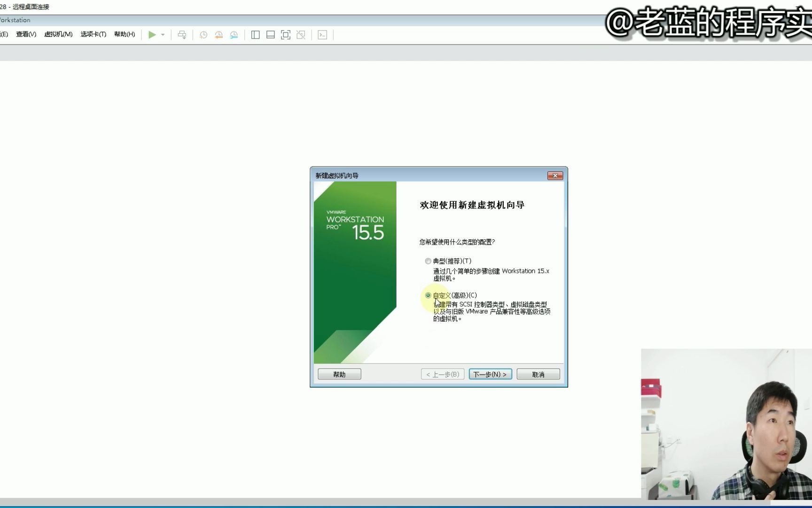Select the 自定义(高级) radio option

pos(428,295)
